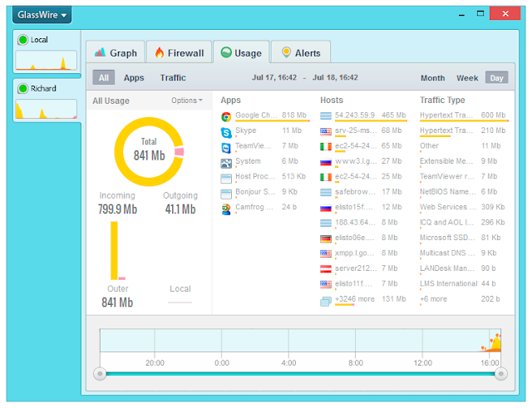Click the flag icon beside safebrow host
This screenshot has width=532, height=408.
326,193
